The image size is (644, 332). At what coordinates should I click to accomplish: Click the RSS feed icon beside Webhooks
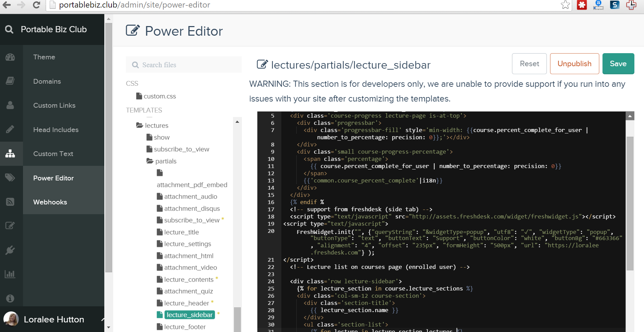click(10, 202)
